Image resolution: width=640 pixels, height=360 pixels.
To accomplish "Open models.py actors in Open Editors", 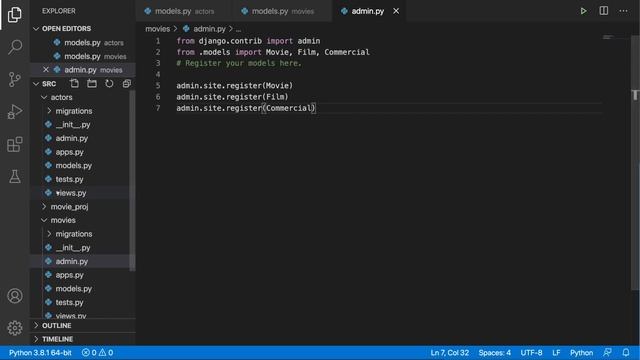I will click(x=82, y=42).
